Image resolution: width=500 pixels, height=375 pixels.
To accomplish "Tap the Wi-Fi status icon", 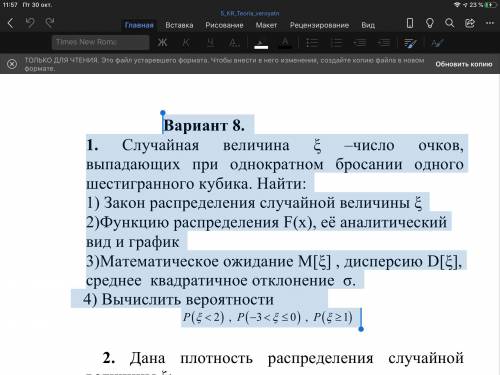I will (x=457, y=5).
